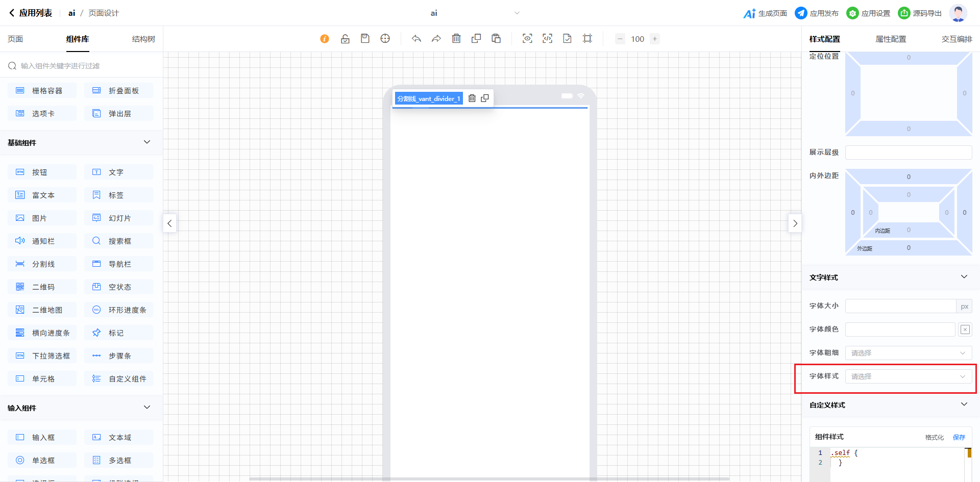Click the paste clipboard icon in toolbar
Image resolution: width=980 pixels, height=482 pixels.
[496, 39]
